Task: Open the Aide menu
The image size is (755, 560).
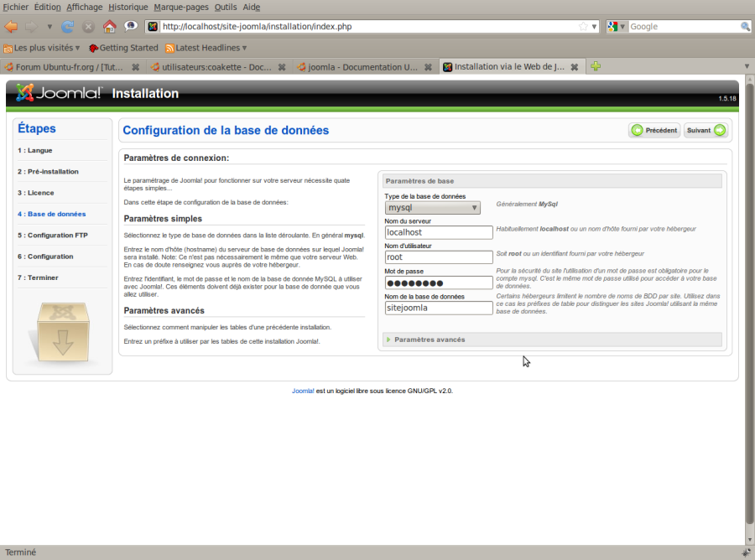Action: [251, 8]
